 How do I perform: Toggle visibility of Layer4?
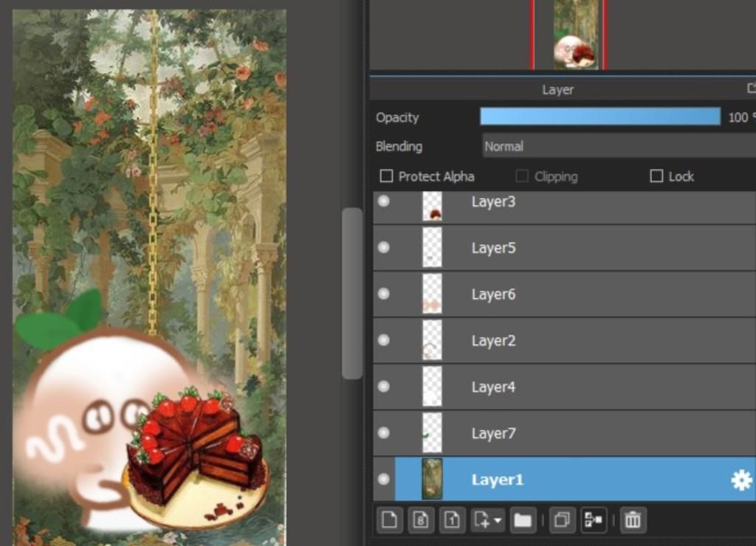pyautogui.click(x=384, y=387)
